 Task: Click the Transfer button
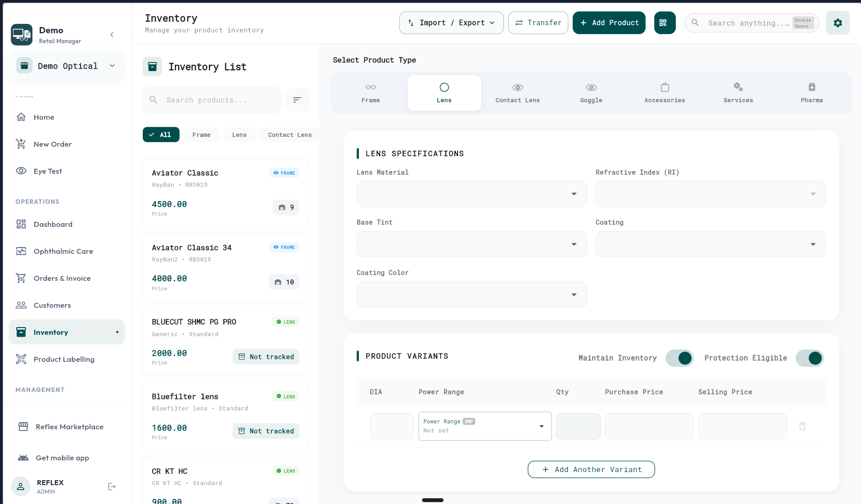pyautogui.click(x=538, y=22)
